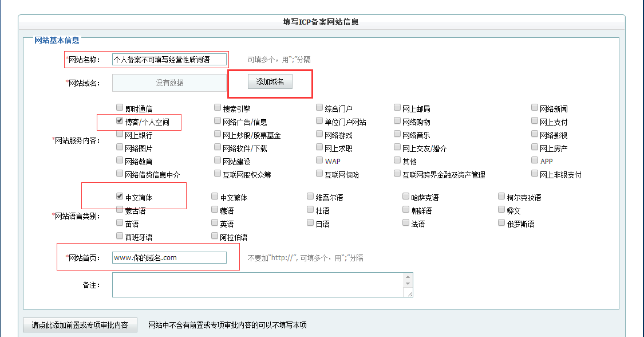The width and height of the screenshot is (644, 337).
Task: Enable the 阿拉伯语 language option
Action: [x=215, y=236]
